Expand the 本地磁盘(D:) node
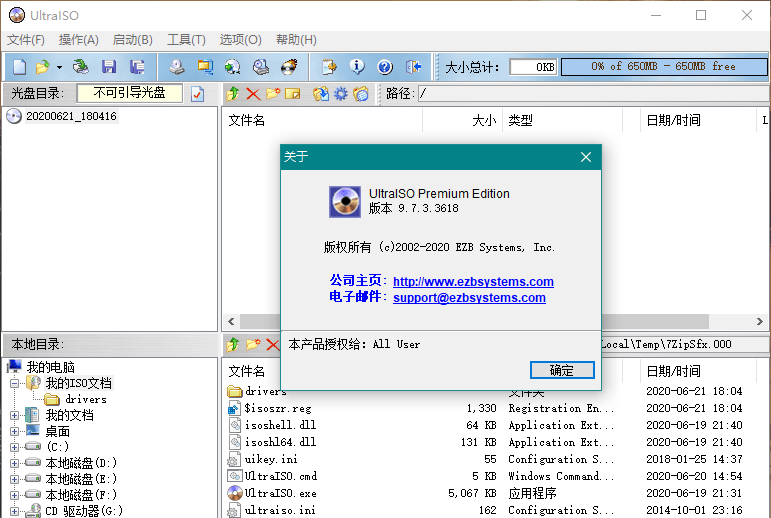 [x=15, y=463]
